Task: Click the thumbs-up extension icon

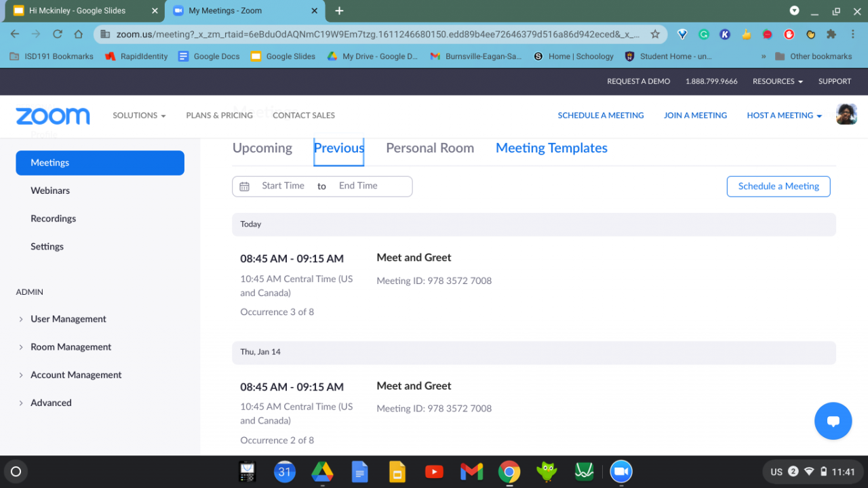Action: (747, 34)
